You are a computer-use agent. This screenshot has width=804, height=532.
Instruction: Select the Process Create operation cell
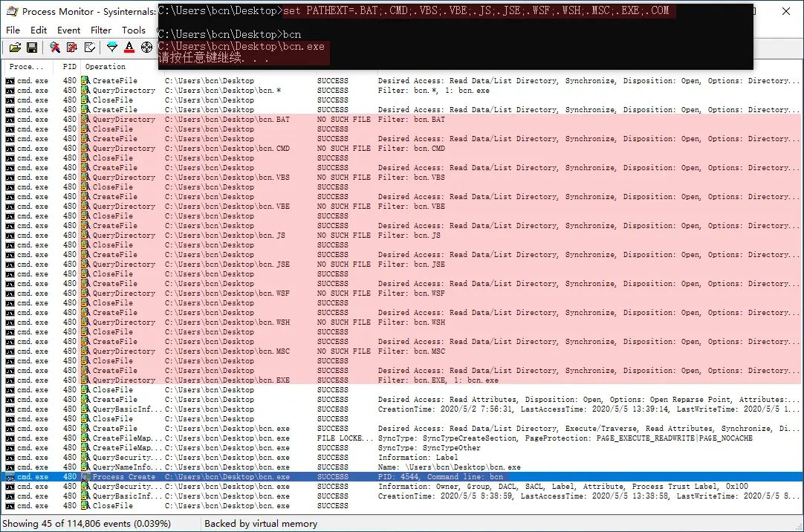[x=123, y=477]
